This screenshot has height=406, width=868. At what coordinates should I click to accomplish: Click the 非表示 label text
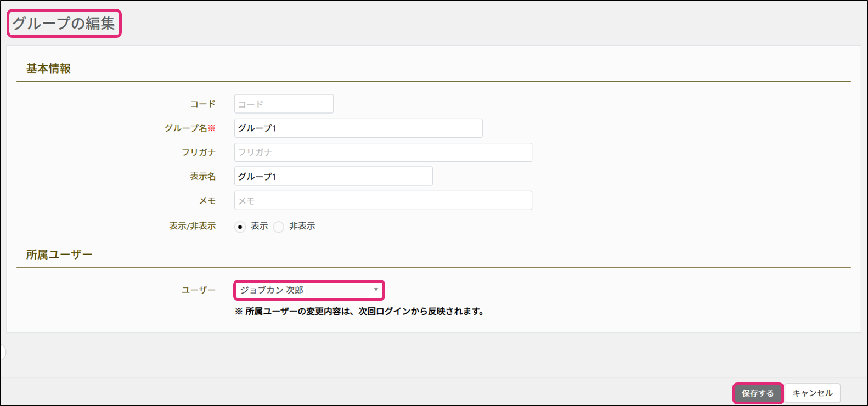tap(302, 226)
